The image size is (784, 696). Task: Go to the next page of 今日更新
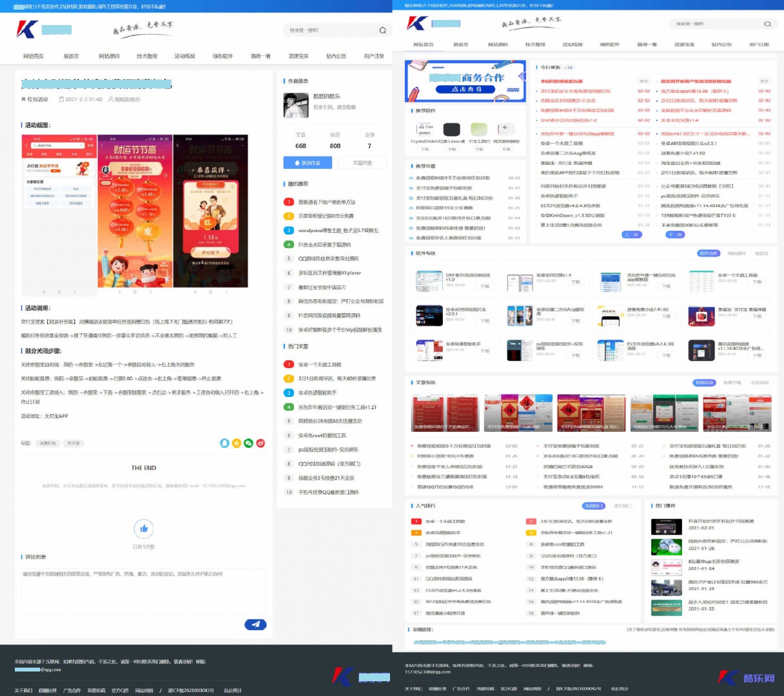pyautogui.click(x=675, y=235)
